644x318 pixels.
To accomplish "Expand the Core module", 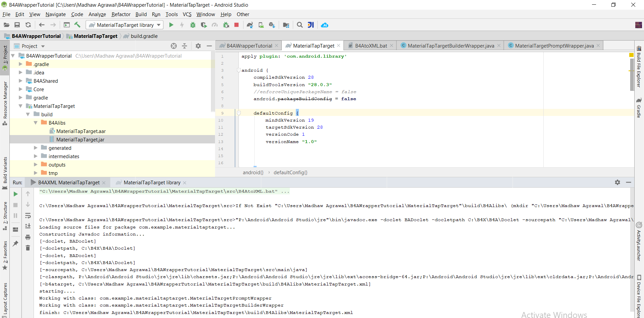I will click(20, 89).
